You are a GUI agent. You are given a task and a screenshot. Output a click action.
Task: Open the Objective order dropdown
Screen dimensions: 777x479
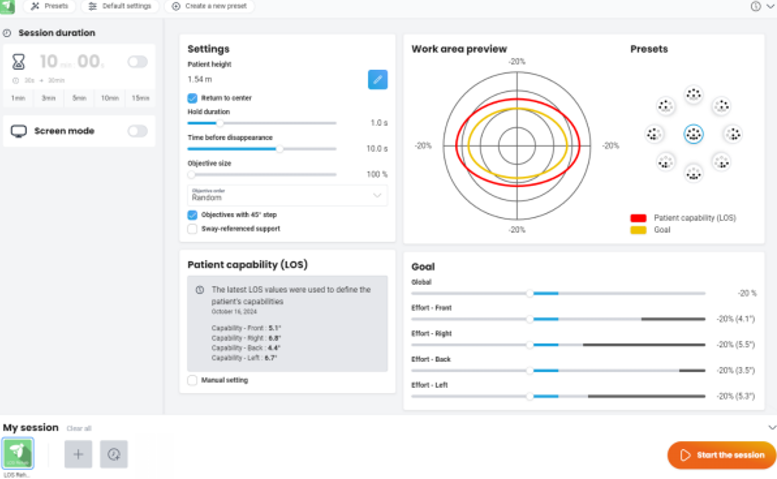[x=287, y=195]
